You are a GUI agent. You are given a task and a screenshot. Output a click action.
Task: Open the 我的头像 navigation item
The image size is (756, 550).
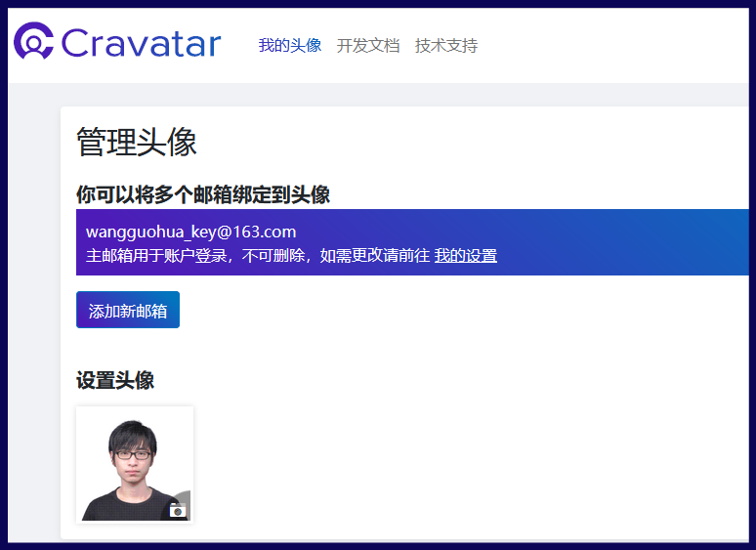click(x=289, y=45)
